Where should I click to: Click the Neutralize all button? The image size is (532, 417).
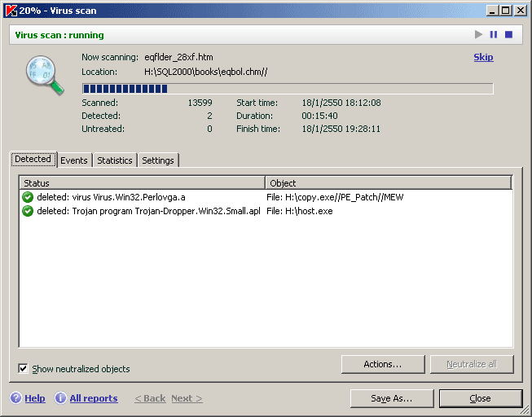coord(472,364)
